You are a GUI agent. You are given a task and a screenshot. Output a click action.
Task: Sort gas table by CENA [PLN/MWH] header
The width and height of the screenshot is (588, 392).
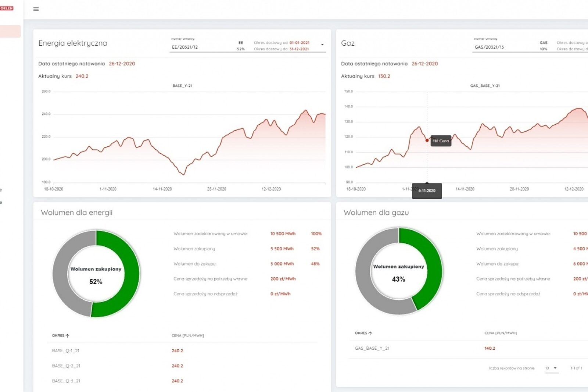tap(500, 333)
